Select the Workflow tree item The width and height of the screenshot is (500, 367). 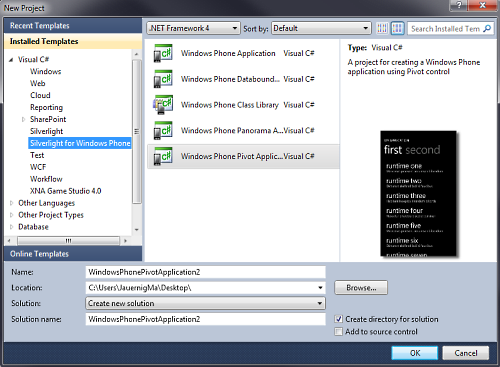(46, 179)
